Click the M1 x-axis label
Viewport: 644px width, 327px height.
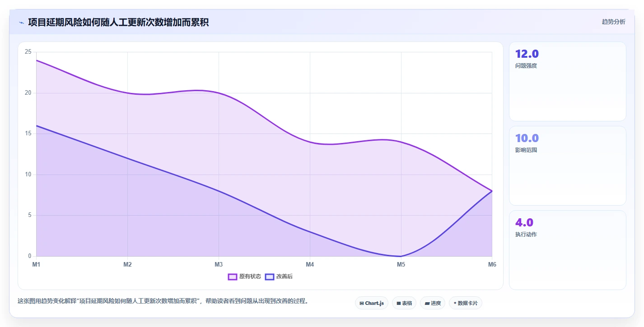point(36,265)
